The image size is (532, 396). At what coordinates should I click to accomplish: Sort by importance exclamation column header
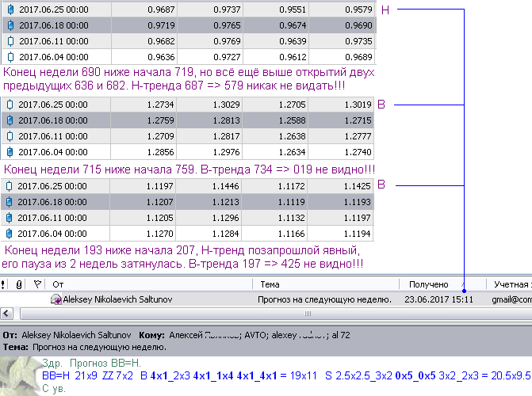(x=2, y=284)
